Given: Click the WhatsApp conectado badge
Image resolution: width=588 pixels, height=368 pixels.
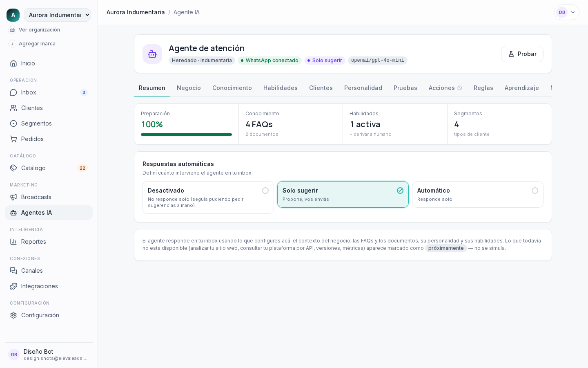Looking at the screenshot, I should 269,61.
